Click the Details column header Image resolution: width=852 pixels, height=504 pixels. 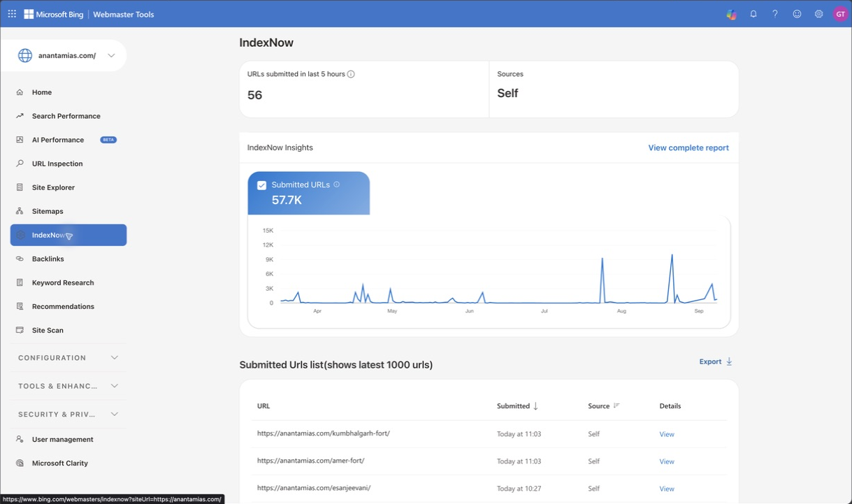pyautogui.click(x=670, y=406)
